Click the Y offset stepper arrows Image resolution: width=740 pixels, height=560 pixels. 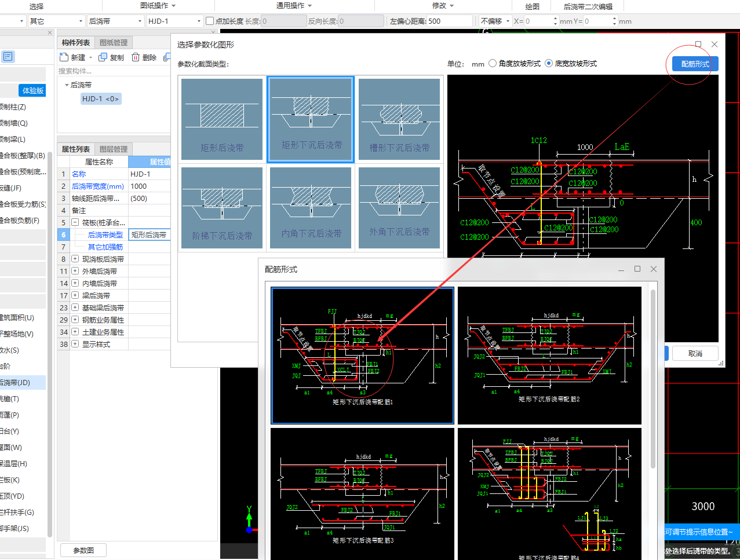(614, 21)
